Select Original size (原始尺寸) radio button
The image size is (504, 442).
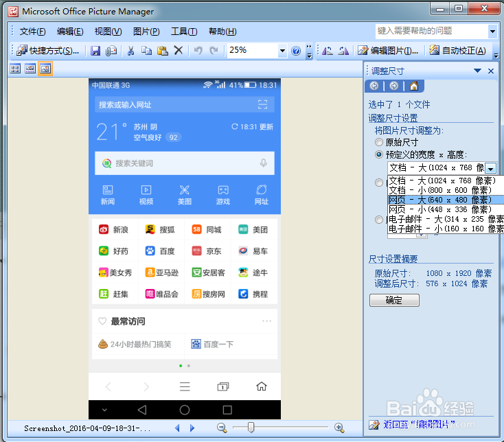pos(379,142)
